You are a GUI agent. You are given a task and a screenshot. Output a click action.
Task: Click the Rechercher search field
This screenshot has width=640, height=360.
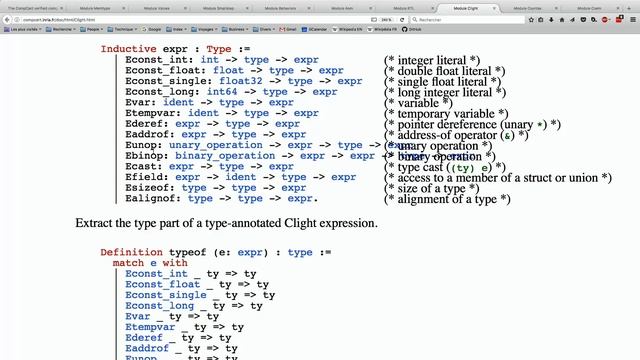468,20
